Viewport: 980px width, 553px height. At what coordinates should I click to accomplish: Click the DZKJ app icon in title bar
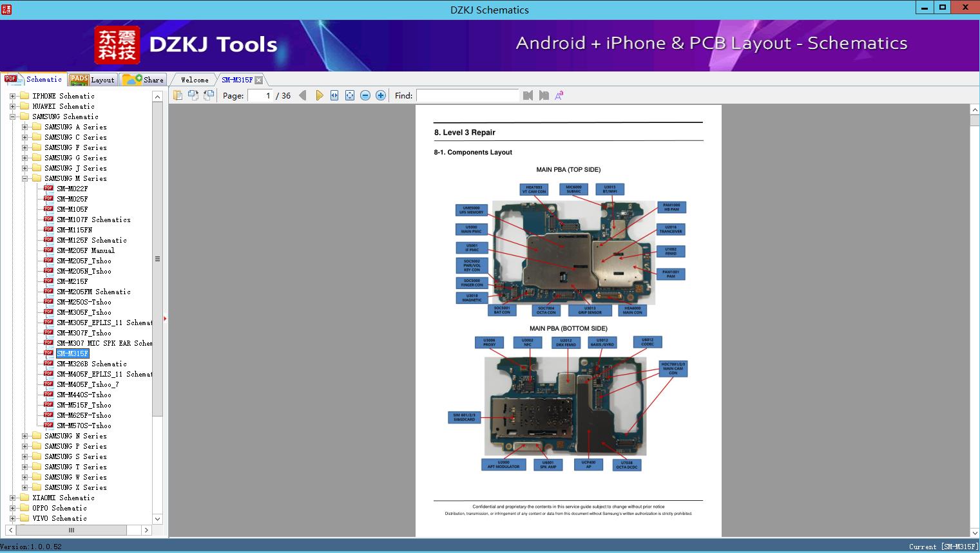(6, 9)
